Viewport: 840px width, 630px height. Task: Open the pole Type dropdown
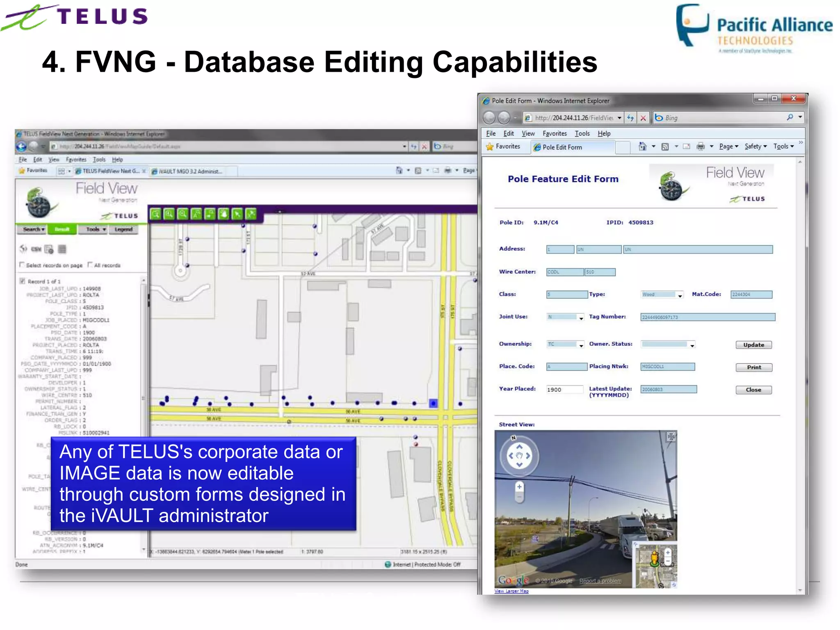tap(662, 294)
